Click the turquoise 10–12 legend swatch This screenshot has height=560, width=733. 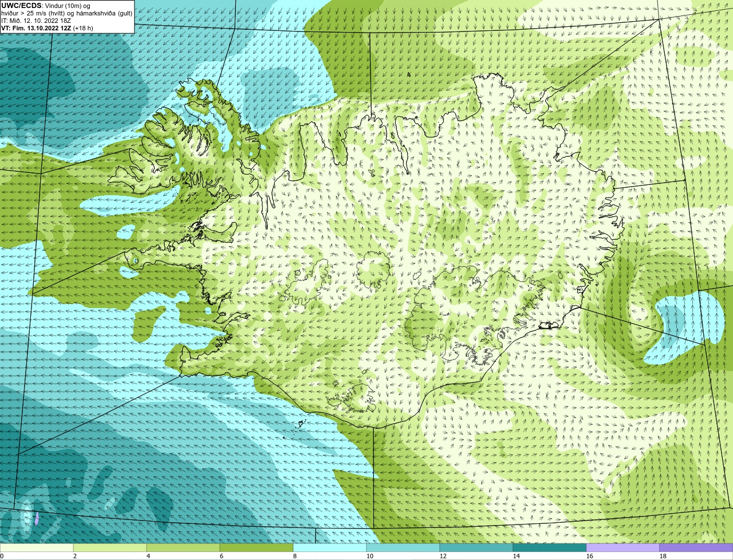(x=403, y=548)
